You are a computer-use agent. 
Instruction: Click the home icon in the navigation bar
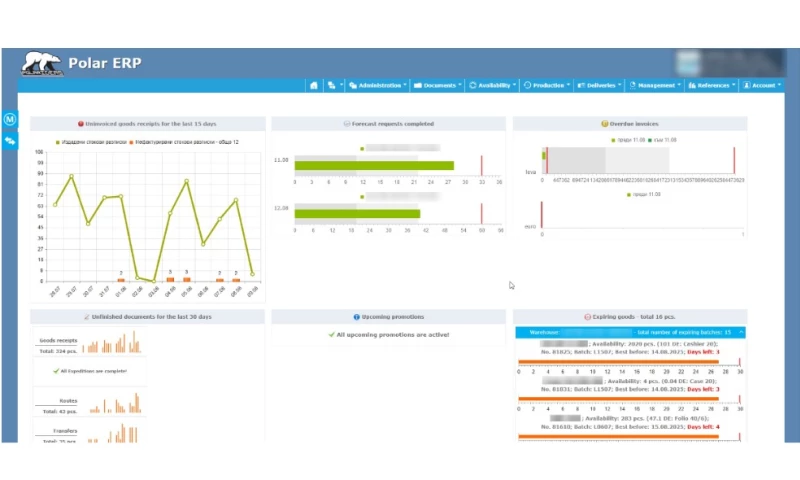(x=314, y=86)
